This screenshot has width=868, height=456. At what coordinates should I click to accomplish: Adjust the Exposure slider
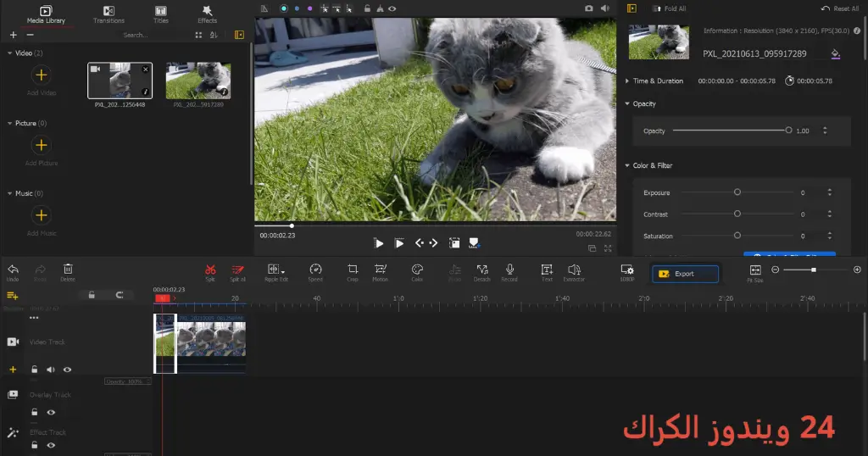click(737, 192)
